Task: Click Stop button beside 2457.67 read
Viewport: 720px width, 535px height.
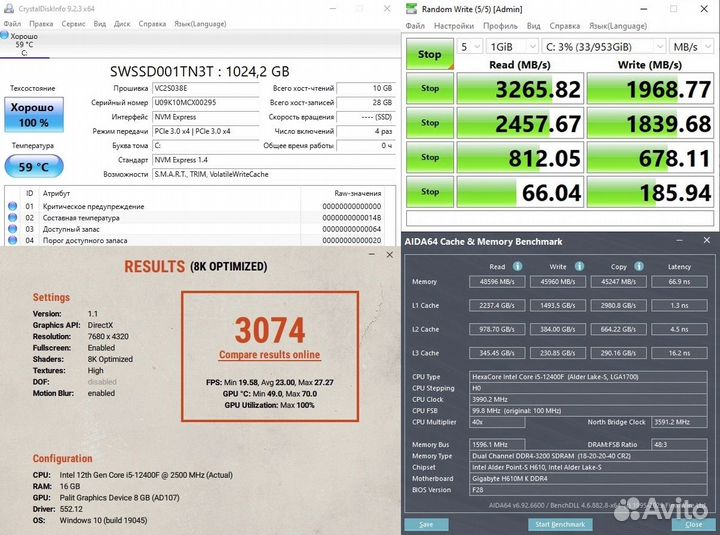Action: click(430, 123)
